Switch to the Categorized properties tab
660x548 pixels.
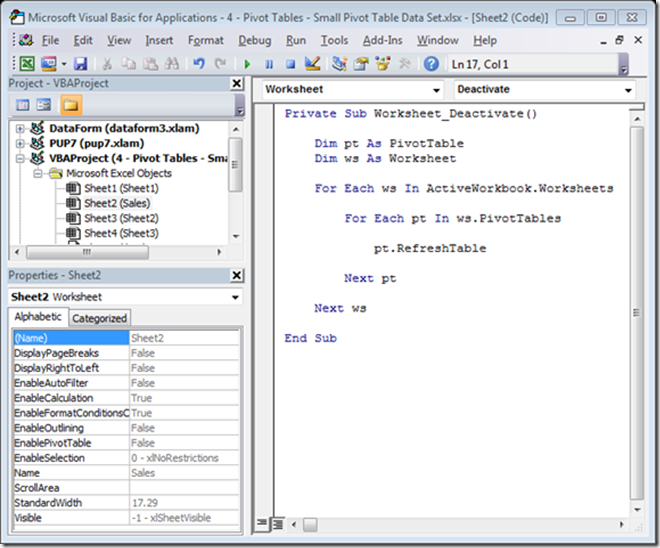[x=100, y=318]
